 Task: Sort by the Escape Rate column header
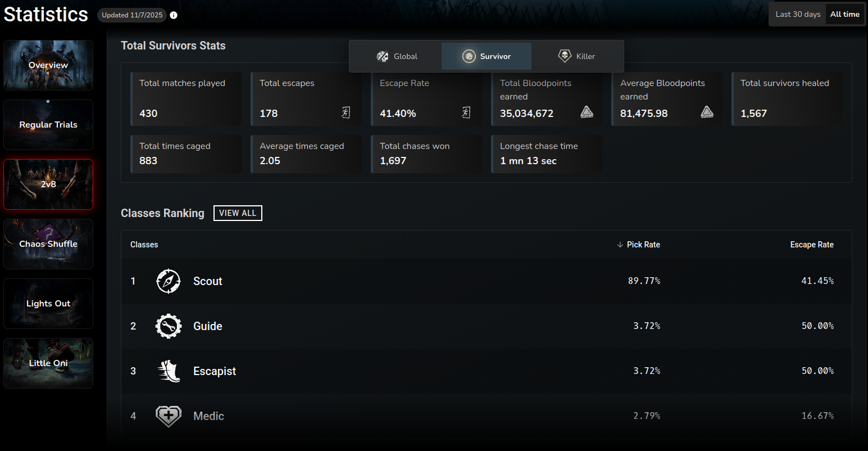[812, 245]
